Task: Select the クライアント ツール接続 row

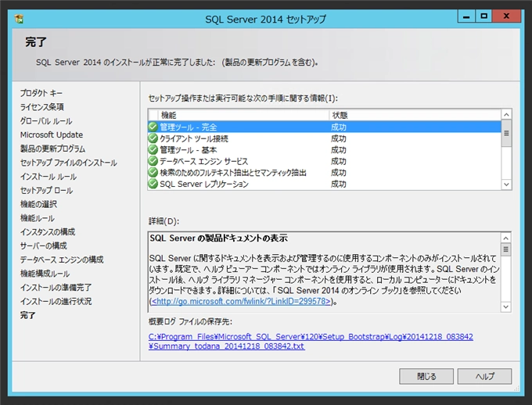Action: (x=325, y=138)
